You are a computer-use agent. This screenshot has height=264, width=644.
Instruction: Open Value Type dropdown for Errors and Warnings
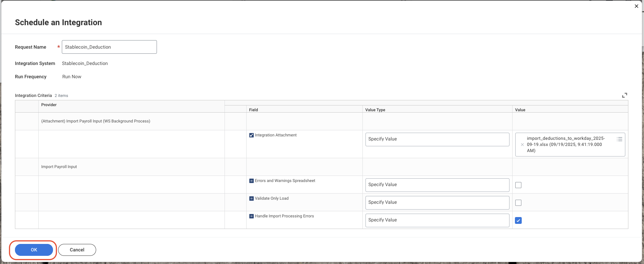coord(437,185)
